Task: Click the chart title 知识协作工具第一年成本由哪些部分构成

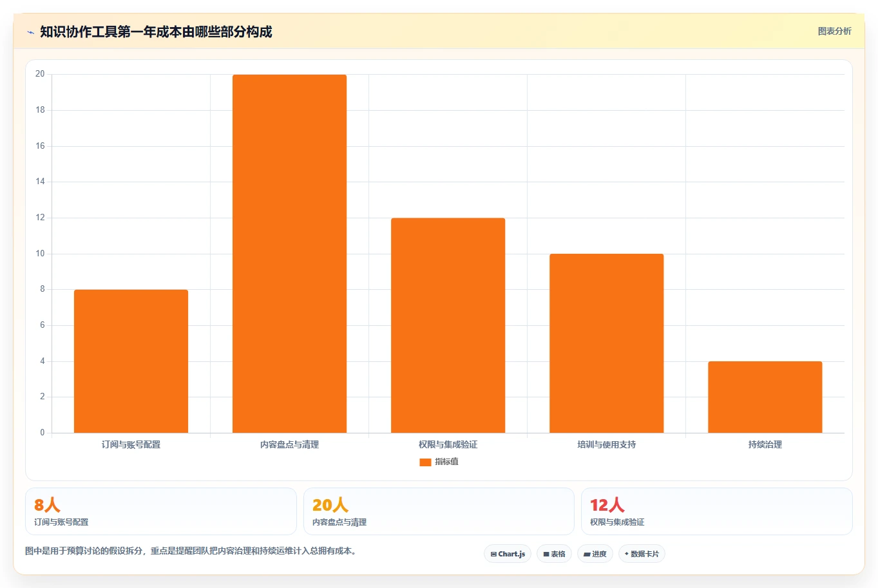Action: pyautogui.click(x=156, y=32)
